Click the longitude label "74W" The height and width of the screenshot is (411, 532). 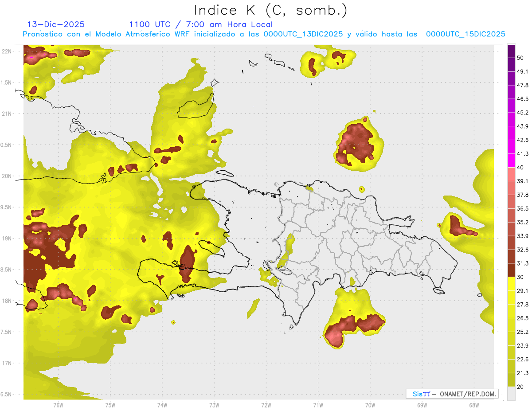point(162,405)
